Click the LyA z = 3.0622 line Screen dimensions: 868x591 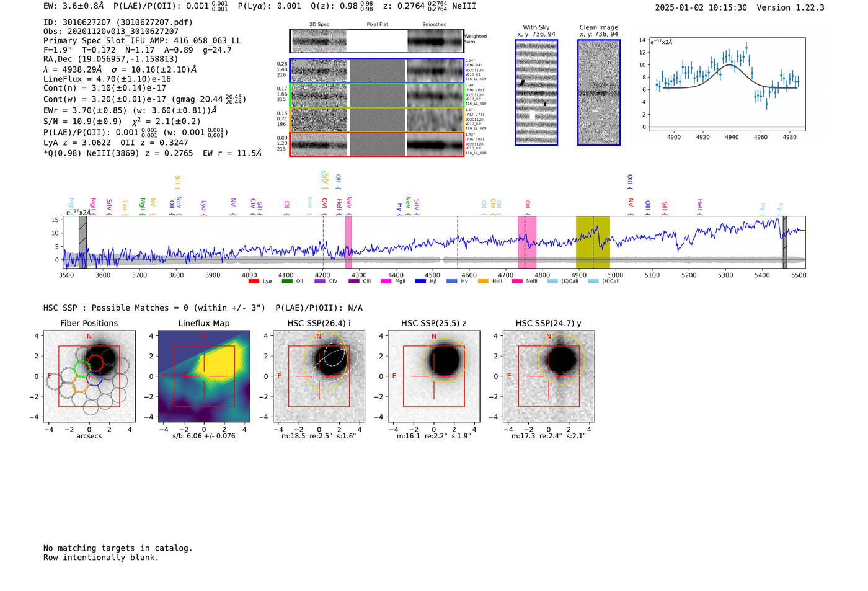coord(116,143)
